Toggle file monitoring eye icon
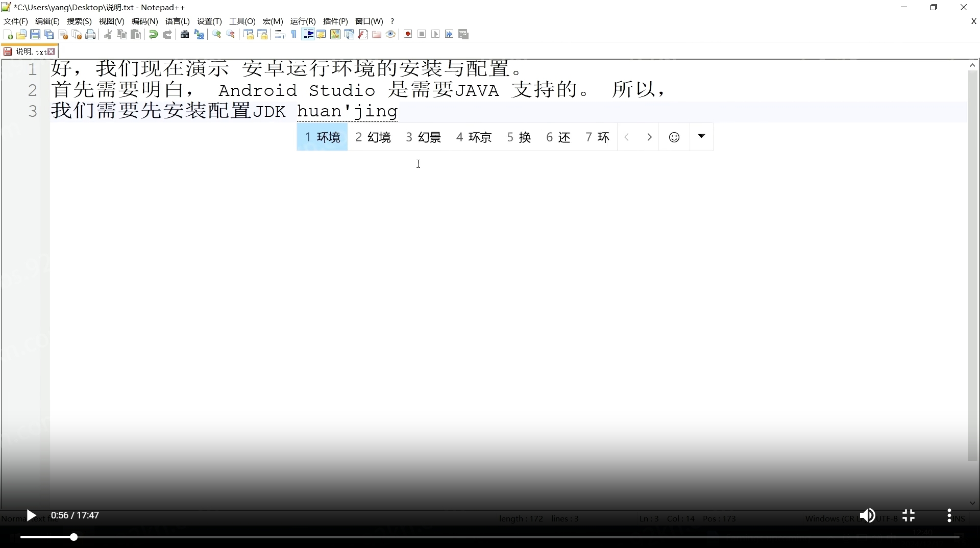The width and height of the screenshot is (980, 548). tap(390, 34)
